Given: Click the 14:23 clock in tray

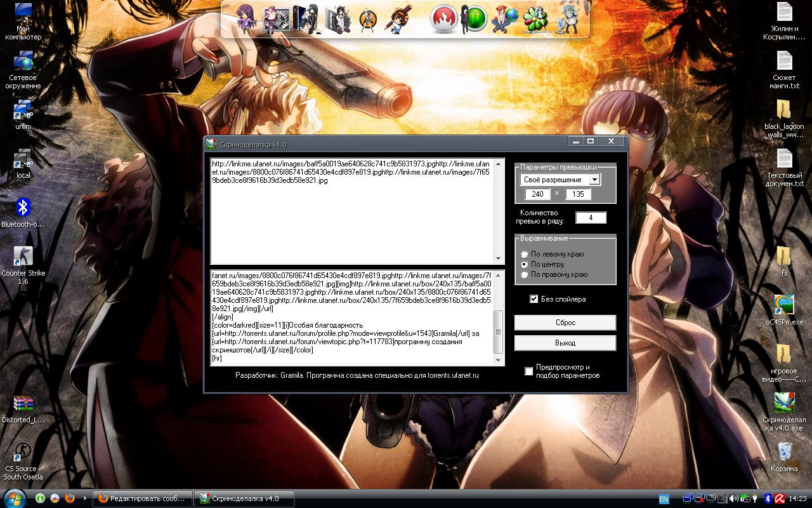Looking at the screenshot, I should point(799,499).
